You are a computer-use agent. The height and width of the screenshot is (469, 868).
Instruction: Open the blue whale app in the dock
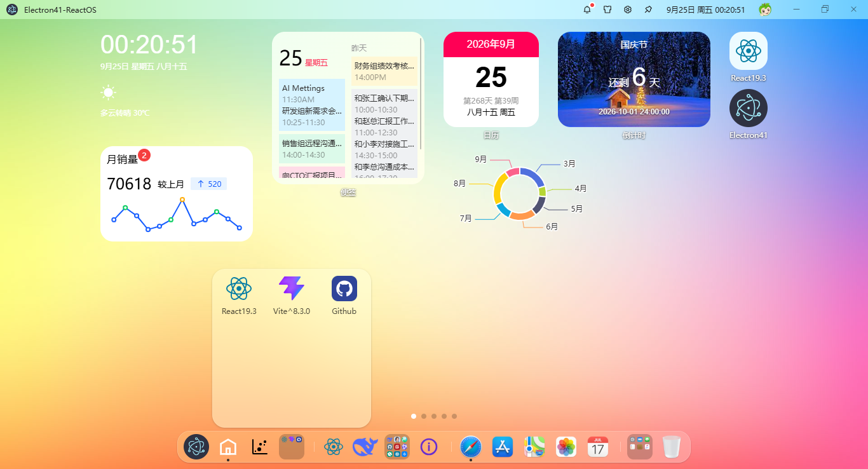365,447
